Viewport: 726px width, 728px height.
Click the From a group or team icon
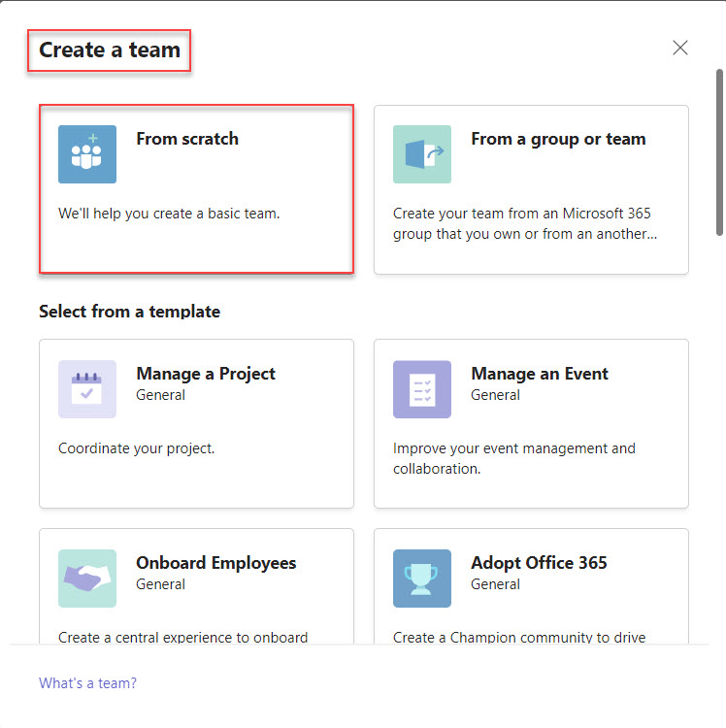click(x=422, y=154)
